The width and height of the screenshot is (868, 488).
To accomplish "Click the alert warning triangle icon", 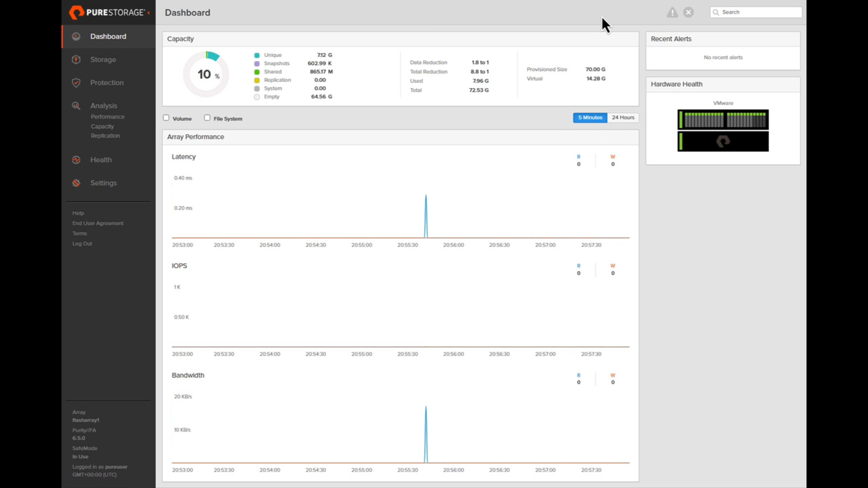I will coord(672,12).
